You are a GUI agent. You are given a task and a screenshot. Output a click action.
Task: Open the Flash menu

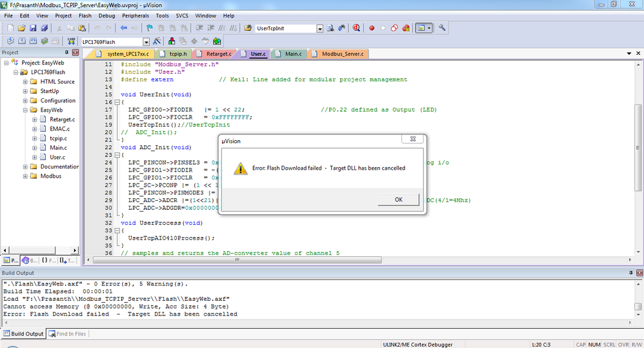click(85, 15)
